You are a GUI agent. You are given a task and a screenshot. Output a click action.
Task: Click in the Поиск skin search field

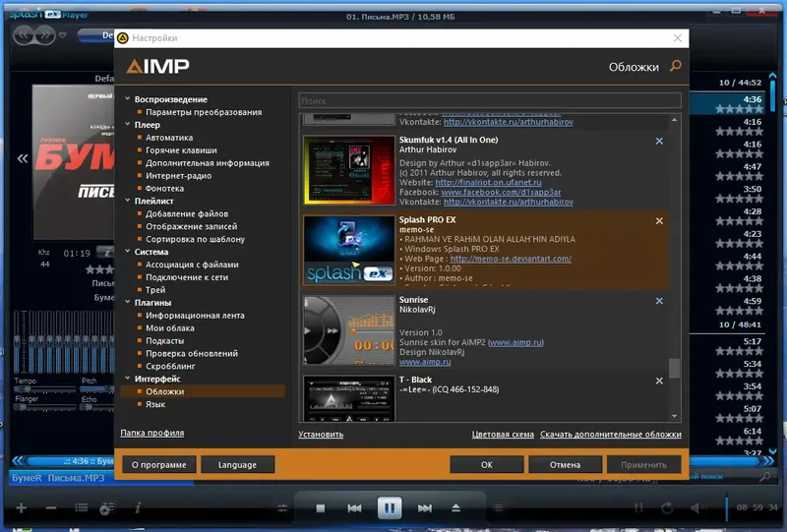tap(490, 101)
